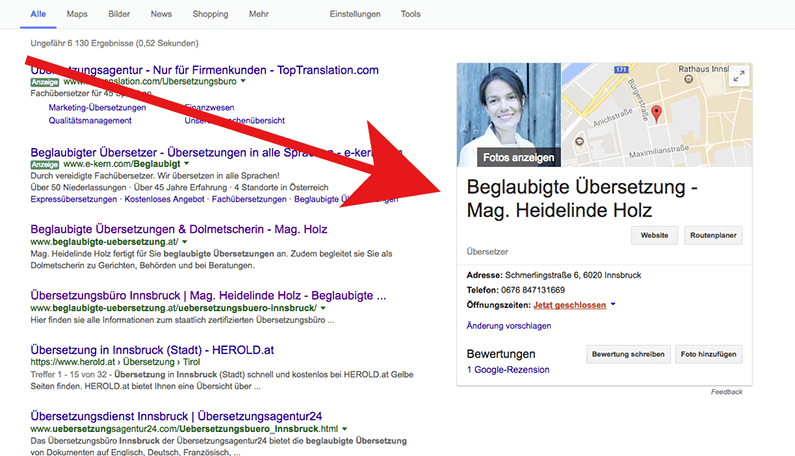Open the Routenplaner button

point(713,235)
